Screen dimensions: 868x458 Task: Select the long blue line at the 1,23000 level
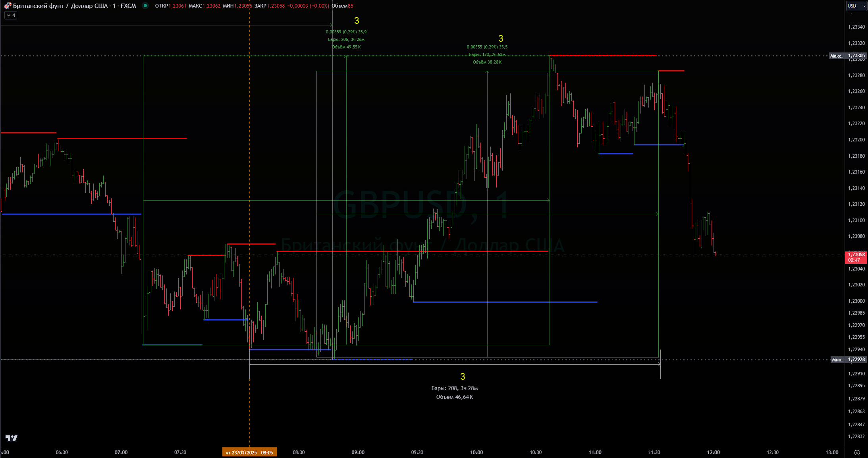click(x=505, y=302)
